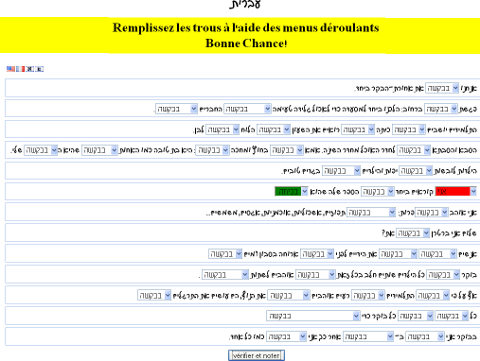Open the rightmost dropdown in the third sentence
The width and height of the screenshot is (480, 361).
(x=409, y=130)
